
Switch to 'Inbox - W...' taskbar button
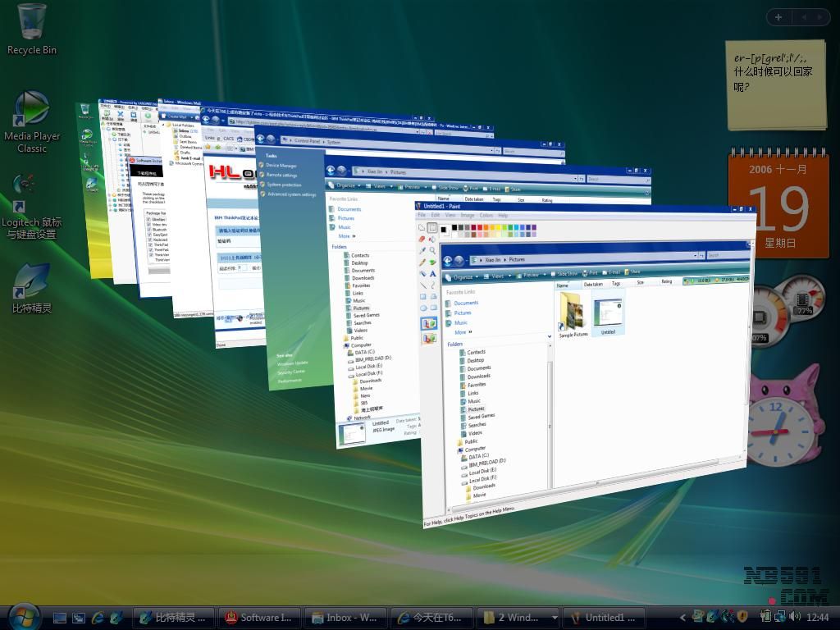tap(345, 618)
